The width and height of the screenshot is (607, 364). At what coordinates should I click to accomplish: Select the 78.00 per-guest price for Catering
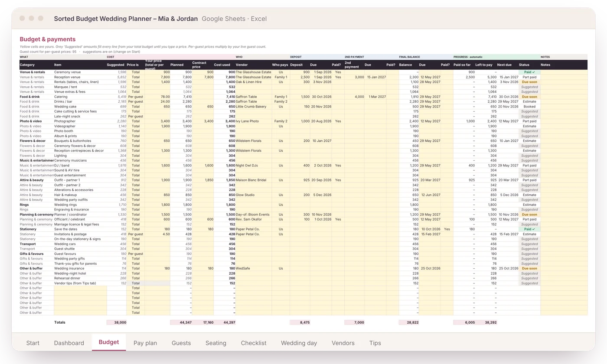coord(157,97)
